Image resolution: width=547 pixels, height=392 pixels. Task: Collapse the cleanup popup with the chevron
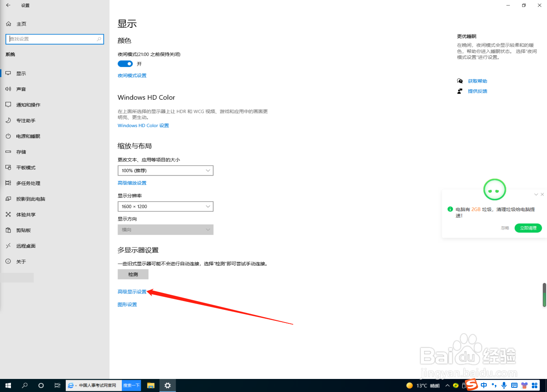pos(536,195)
